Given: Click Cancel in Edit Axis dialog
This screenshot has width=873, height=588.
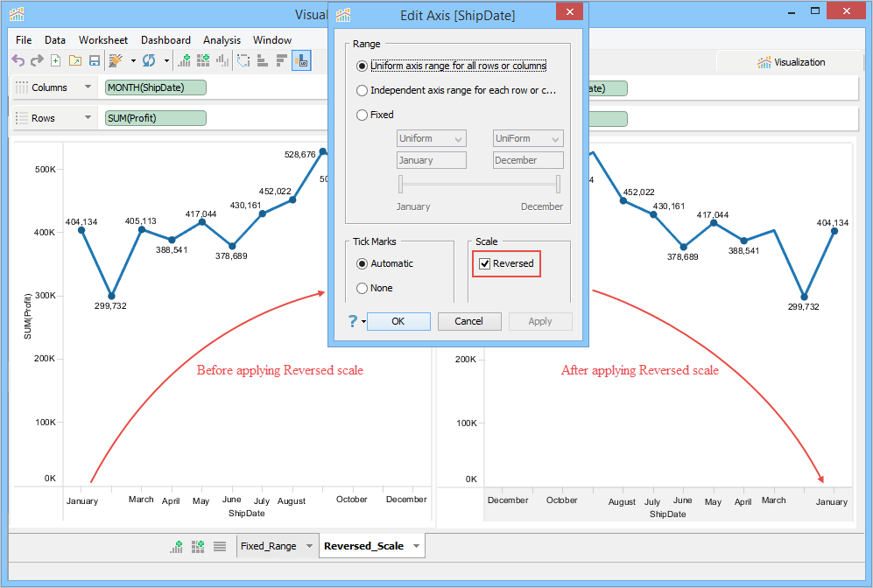Looking at the screenshot, I should (x=468, y=321).
